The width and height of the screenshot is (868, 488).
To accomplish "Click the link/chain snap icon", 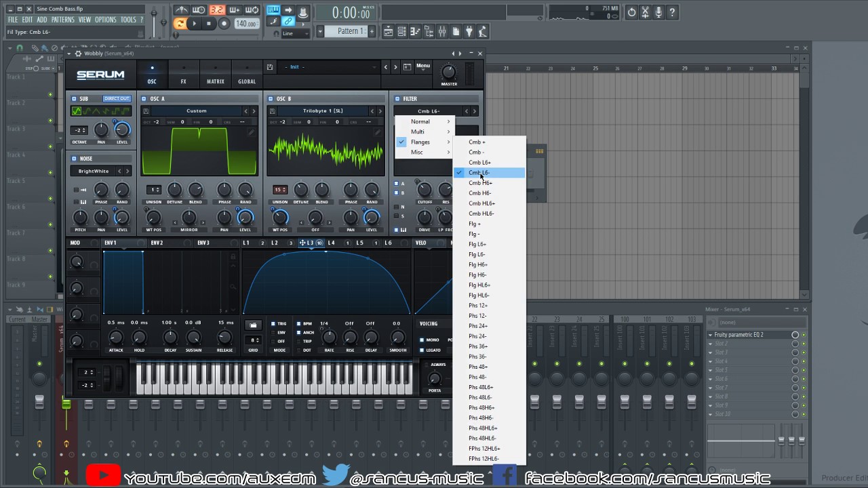I will click(x=288, y=22).
